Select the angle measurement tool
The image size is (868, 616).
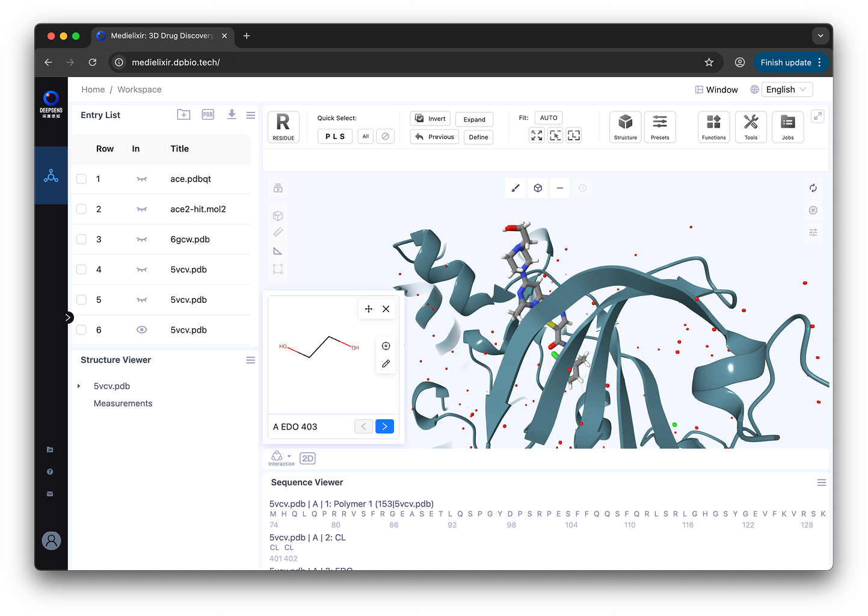(278, 251)
